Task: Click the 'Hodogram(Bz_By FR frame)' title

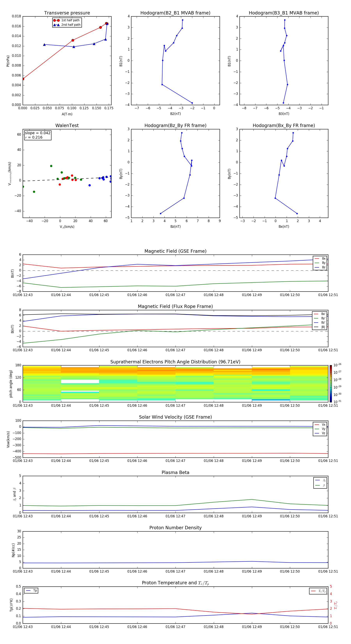Action: point(175,125)
